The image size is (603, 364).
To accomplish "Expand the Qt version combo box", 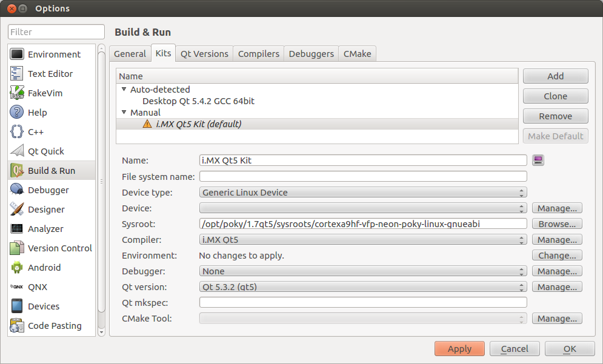I will (362, 287).
